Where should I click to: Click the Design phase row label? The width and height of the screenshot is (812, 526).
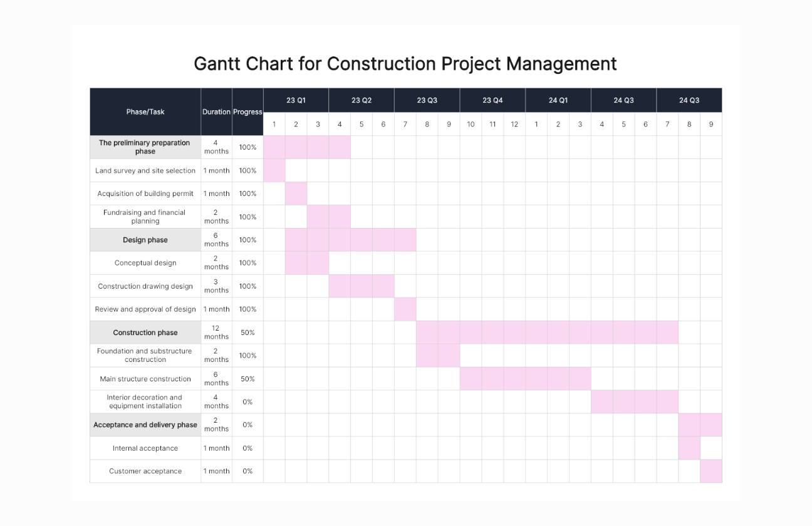coord(145,240)
